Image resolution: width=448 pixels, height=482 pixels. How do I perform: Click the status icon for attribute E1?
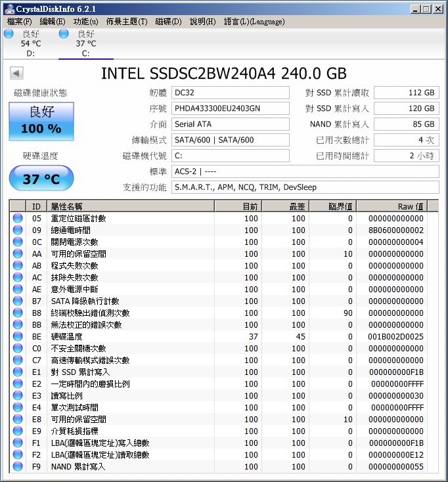(x=18, y=372)
